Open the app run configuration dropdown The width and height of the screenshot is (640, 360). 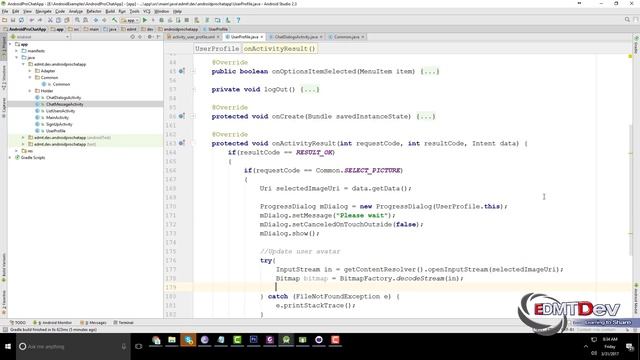[130, 20]
